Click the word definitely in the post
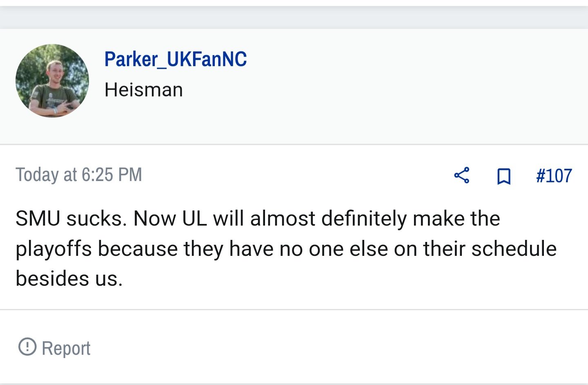The width and height of the screenshot is (588, 385). pyautogui.click(x=364, y=219)
